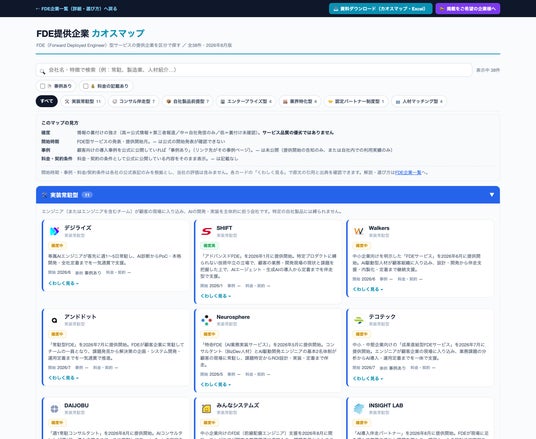Expand くわしく見る on the Walkers card
The image size is (536, 439).
(368, 289)
